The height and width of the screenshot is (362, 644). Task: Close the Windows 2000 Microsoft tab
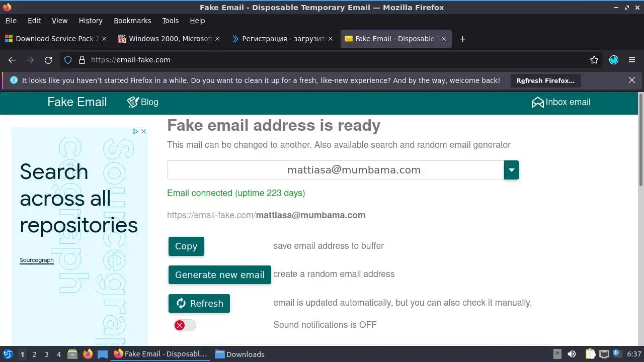click(x=217, y=39)
